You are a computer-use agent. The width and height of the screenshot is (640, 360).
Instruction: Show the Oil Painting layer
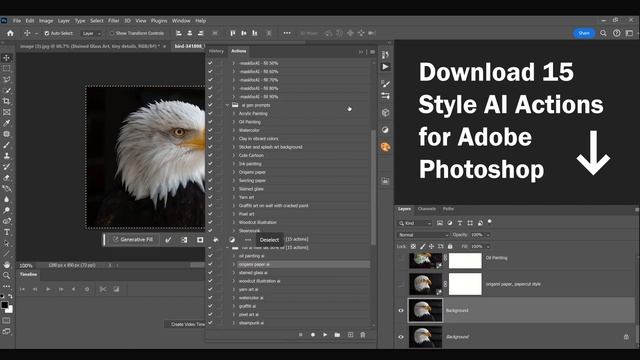(401, 258)
